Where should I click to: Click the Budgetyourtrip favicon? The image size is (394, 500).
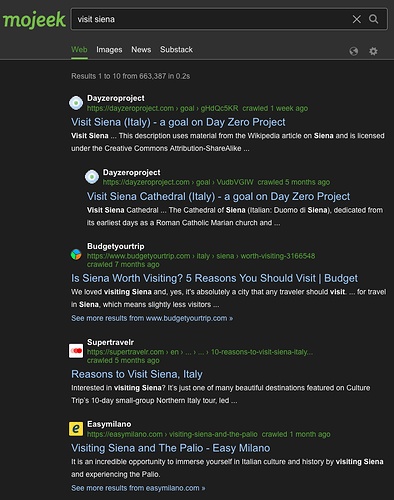pos(76,254)
